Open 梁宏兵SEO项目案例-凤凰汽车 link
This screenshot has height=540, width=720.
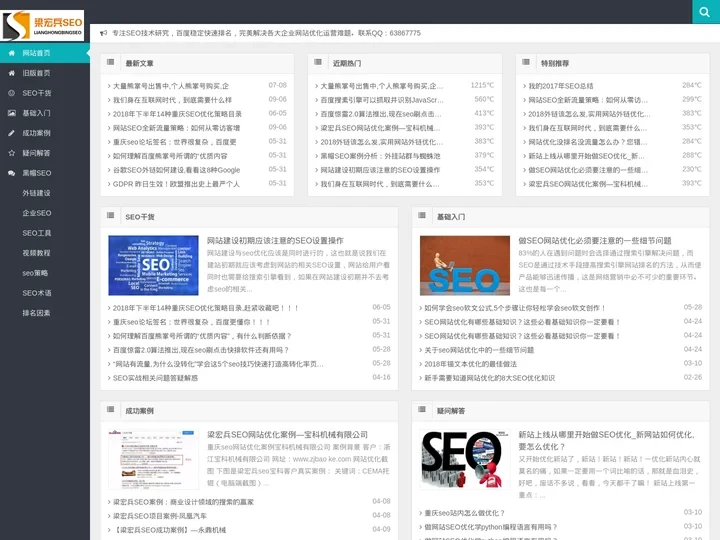[158, 516]
